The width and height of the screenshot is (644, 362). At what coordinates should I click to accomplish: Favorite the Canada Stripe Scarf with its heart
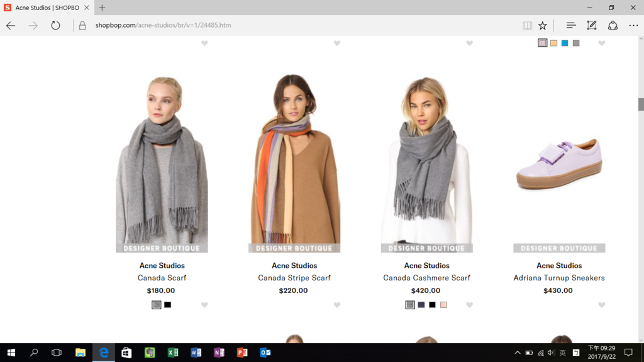pyautogui.click(x=337, y=305)
